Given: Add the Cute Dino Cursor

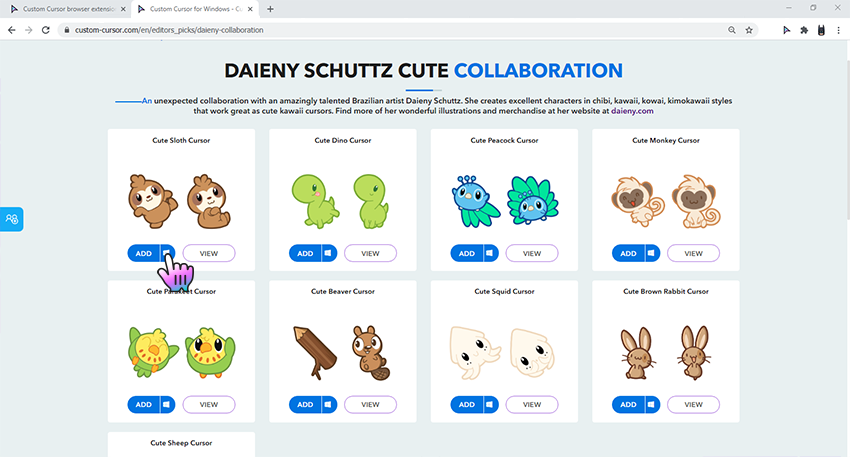Looking at the screenshot, I should (x=305, y=253).
